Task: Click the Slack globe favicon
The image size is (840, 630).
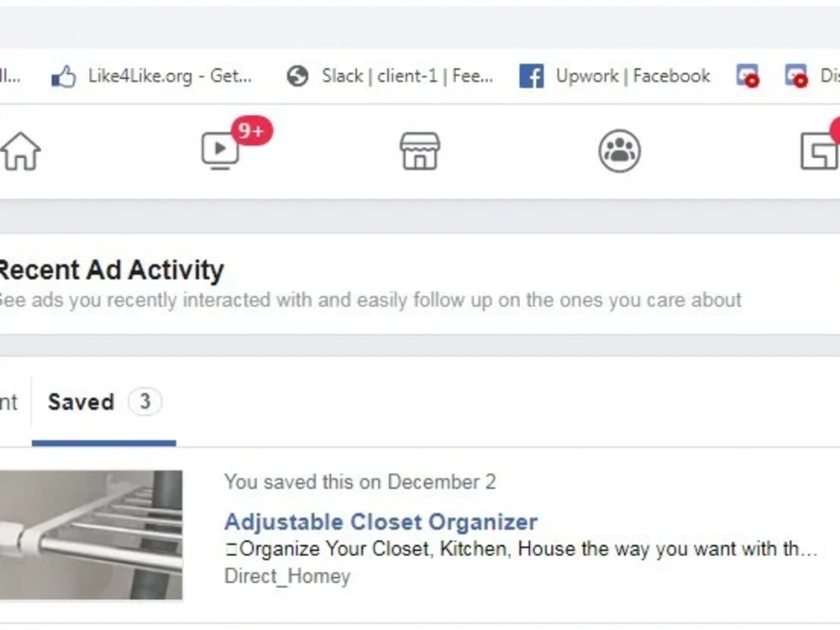Action: (297, 76)
